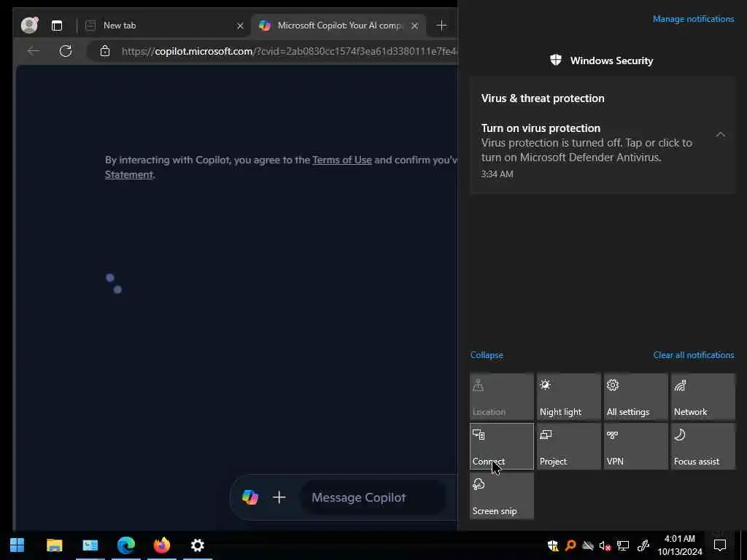Start a Screen snip

pyautogui.click(x=502, y=496)
